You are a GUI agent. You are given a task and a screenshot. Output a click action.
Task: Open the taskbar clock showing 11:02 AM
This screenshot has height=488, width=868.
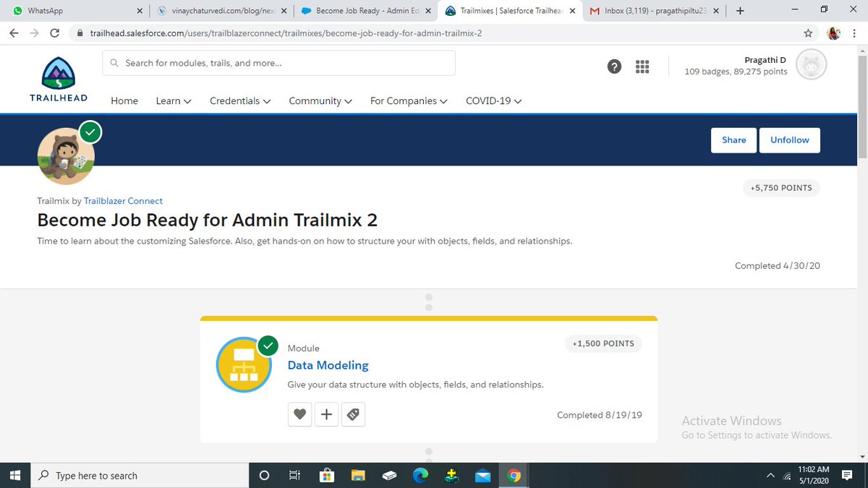tap(814, 475)
